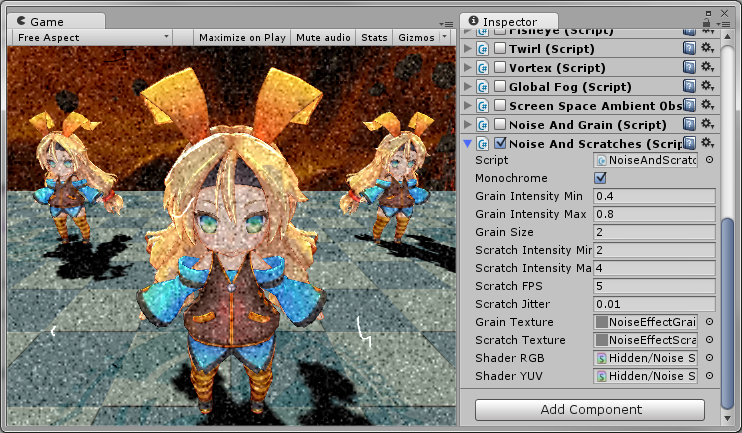Click the NoiseEffectGrain texture field

click(x=645, y=322)
